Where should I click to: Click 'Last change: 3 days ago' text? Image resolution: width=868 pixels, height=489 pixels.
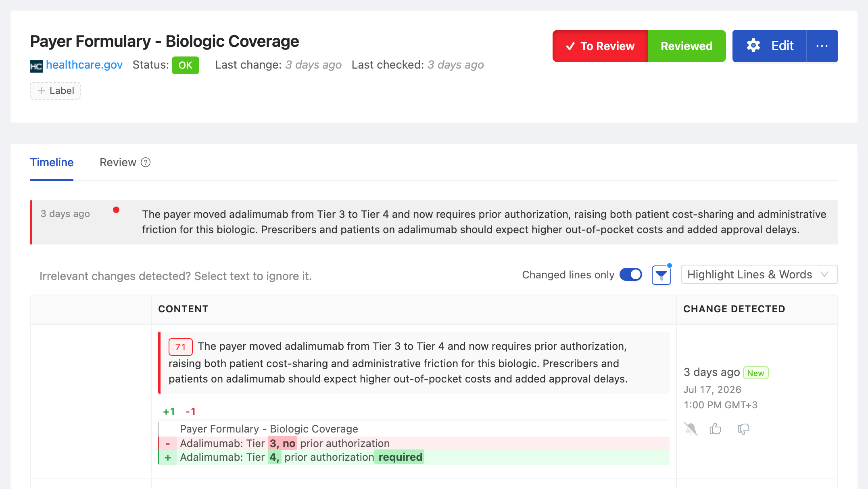[278, 65]
